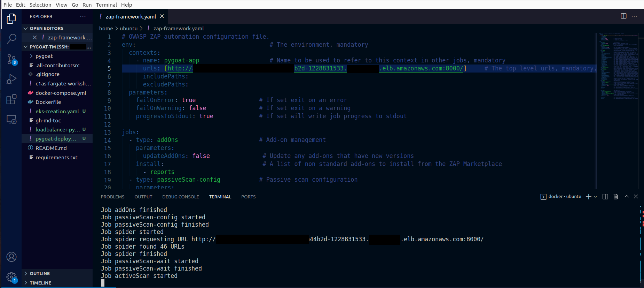Switch to the Ports panel tab
644x288 pixels.
(249, 197)
